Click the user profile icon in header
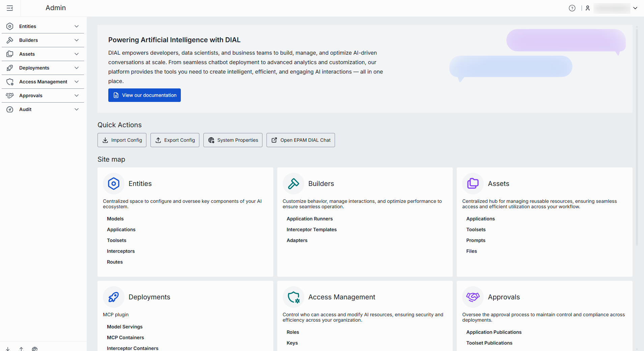The image size is (644, 351). point(588,8)
